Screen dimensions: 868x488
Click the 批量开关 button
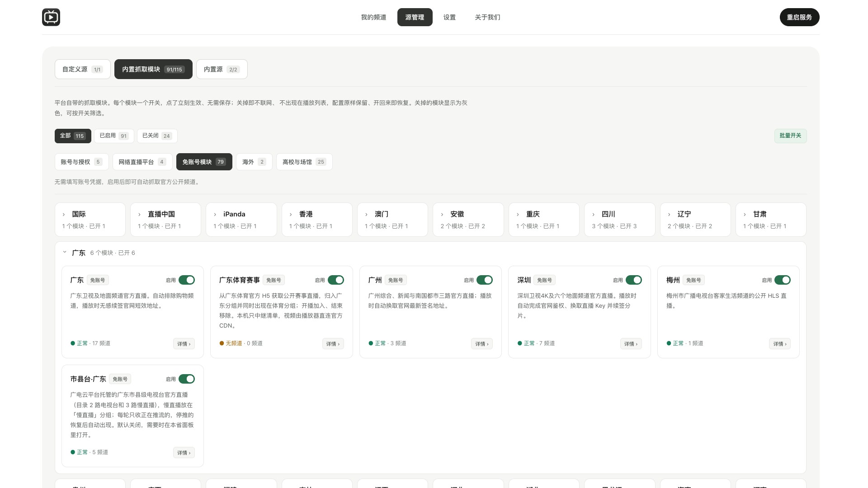point(790,136)
